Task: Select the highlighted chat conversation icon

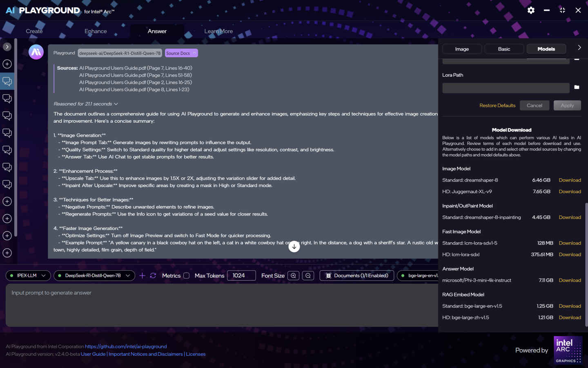Action: [x=7, y=81]
